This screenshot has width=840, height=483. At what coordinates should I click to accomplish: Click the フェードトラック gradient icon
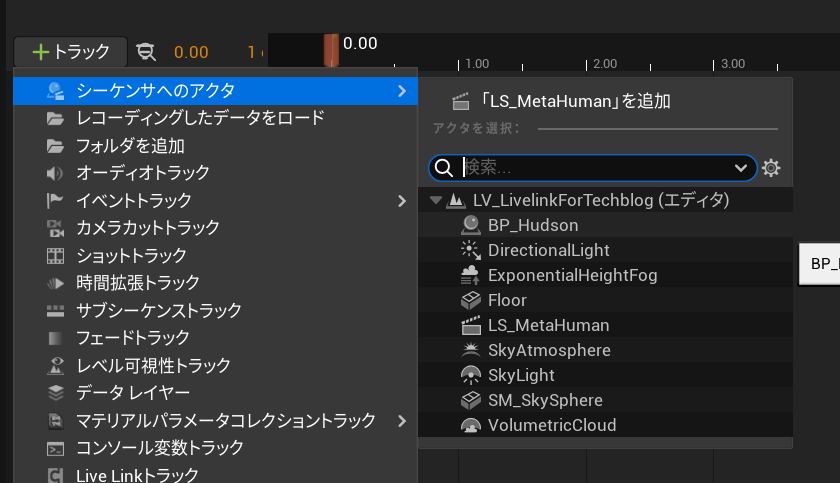click(x=56, y=338)
